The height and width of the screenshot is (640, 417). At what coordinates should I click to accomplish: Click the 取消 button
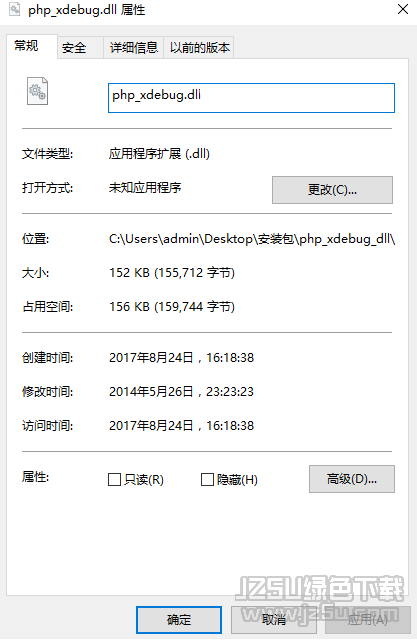click(x=273, y=620)
